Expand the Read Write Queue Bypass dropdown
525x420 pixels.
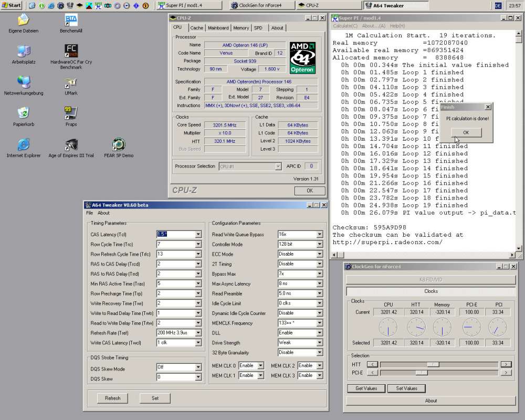pyautogui.click(x=320, y=234)
